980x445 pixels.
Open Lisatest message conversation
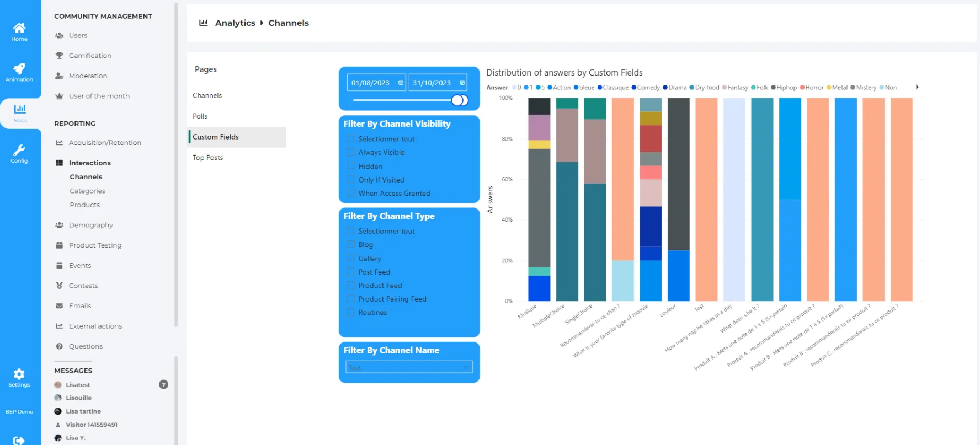(x=78, y=385)
